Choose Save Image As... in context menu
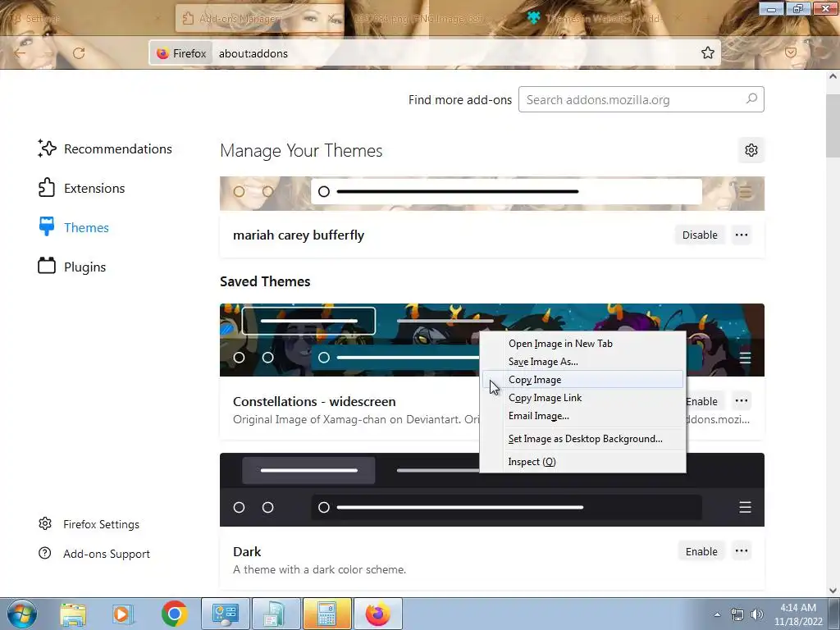Image resolution: width=840 pixels, height=630 pixels. 582,362
